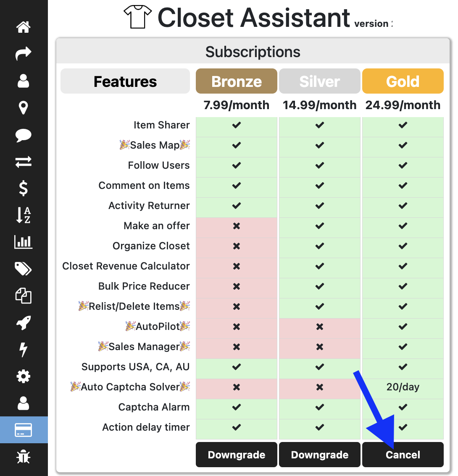The image size is (458, 476).
Task: Click the bug report icon
Action: click(x=24, y=457)
